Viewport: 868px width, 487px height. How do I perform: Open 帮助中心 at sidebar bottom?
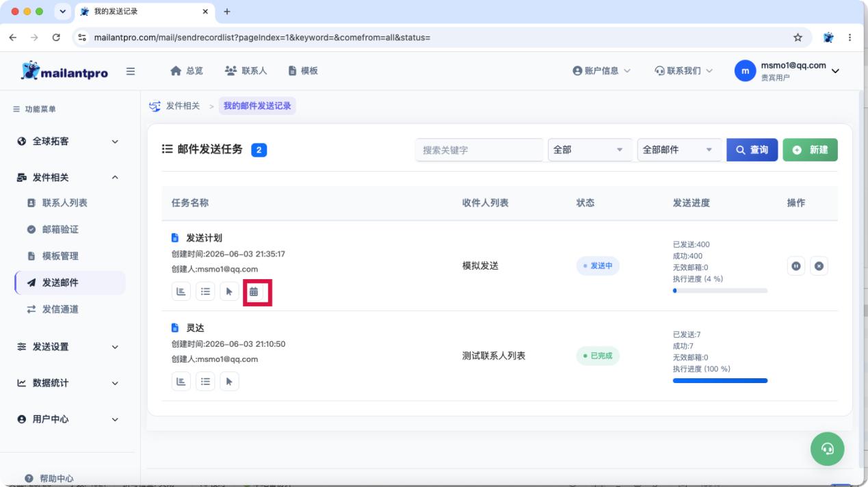tap(49, 478)
